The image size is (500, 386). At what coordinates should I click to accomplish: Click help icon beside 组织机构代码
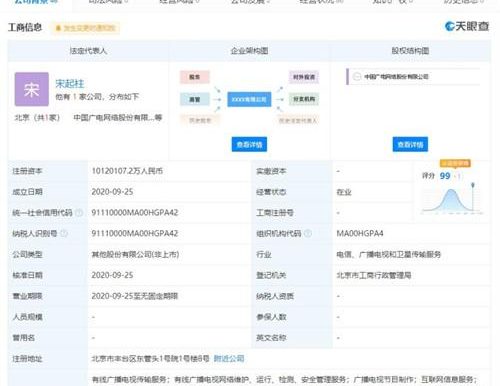click(308, 234)
